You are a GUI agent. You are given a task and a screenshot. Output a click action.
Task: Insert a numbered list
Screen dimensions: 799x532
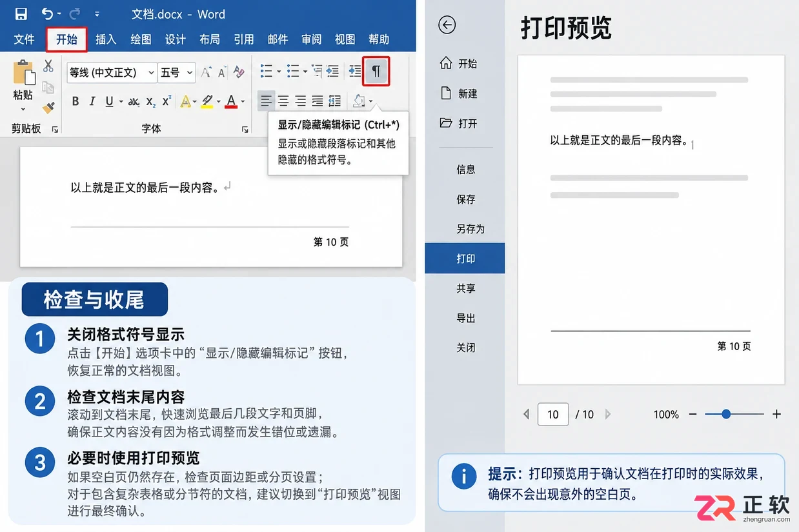point(292,71)
